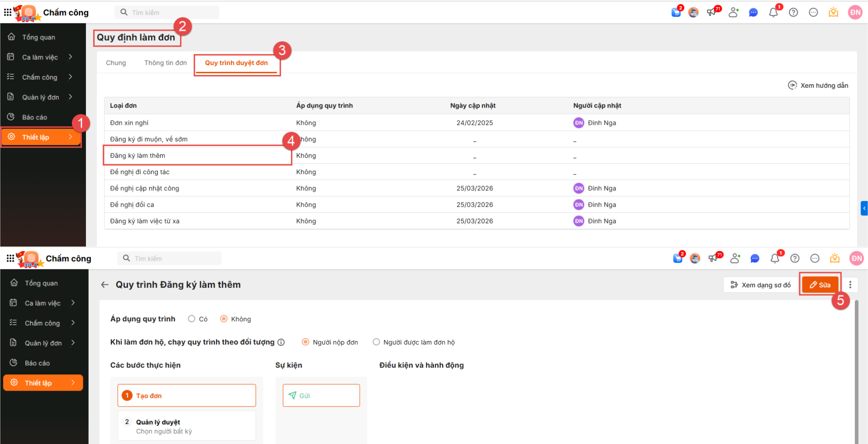Click the notification bell icon in top header
The height and width of the screenshot is (444, 868).
(x=773, y=13)
